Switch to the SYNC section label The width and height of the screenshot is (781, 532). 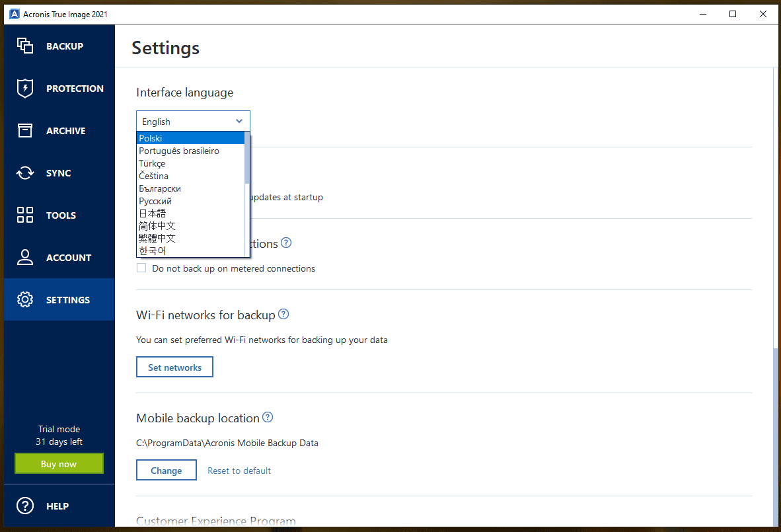[x=58, y=173]
